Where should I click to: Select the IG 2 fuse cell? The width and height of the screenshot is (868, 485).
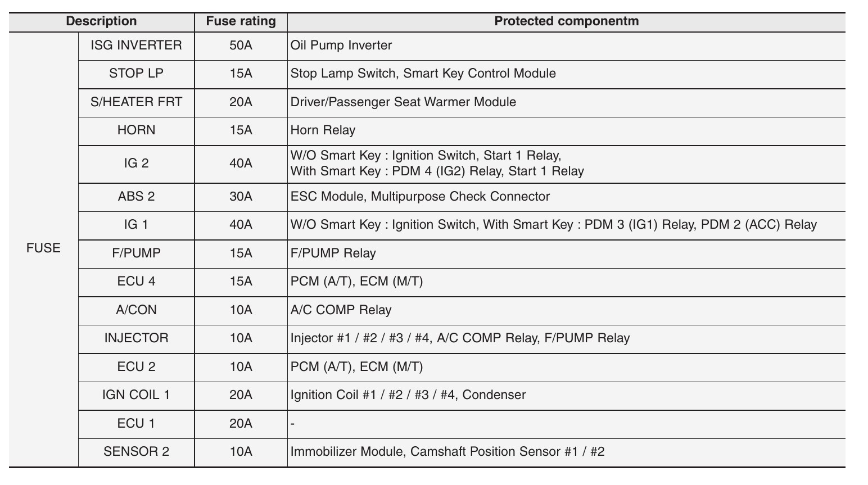coord(137,164)
